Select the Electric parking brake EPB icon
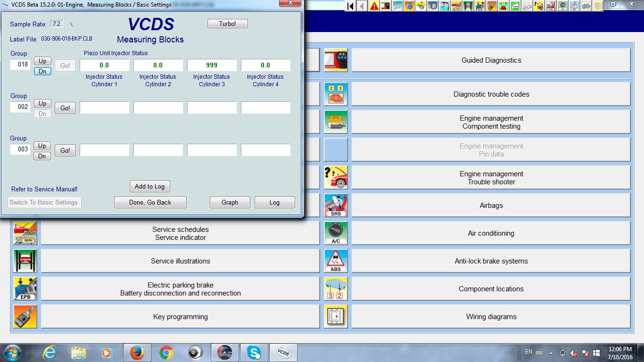The height and width of the screenshot is (362, 644). click(x=25, y=289)
